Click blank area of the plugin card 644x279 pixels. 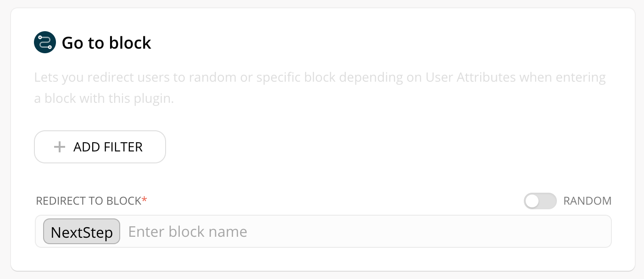394,147
